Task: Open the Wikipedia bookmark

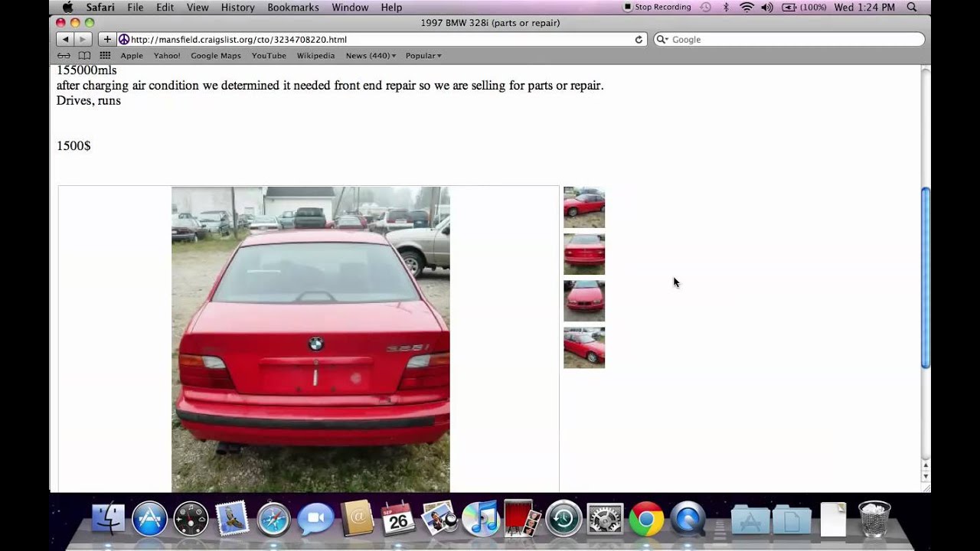Action: pos(315,55)
